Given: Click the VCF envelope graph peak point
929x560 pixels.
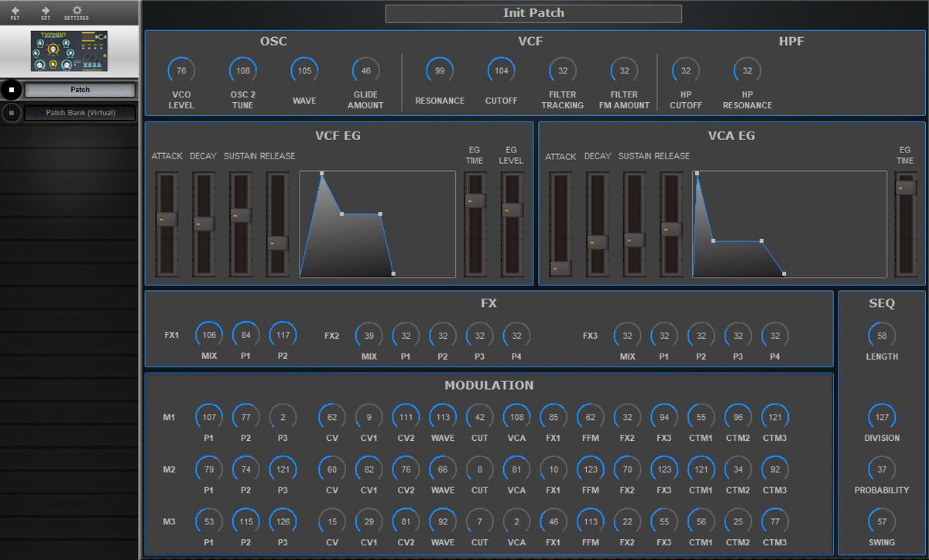Looking at the screenshot, I should click(x=321, y=173).
